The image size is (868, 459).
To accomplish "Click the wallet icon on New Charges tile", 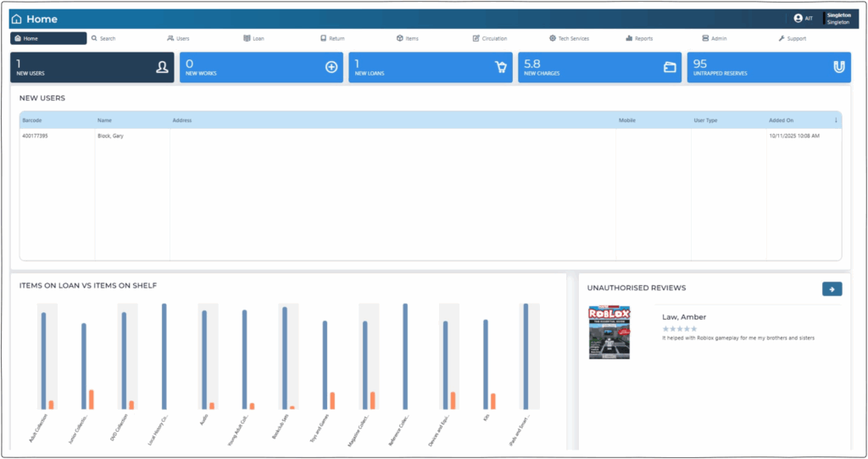I will tap(670, 67).
